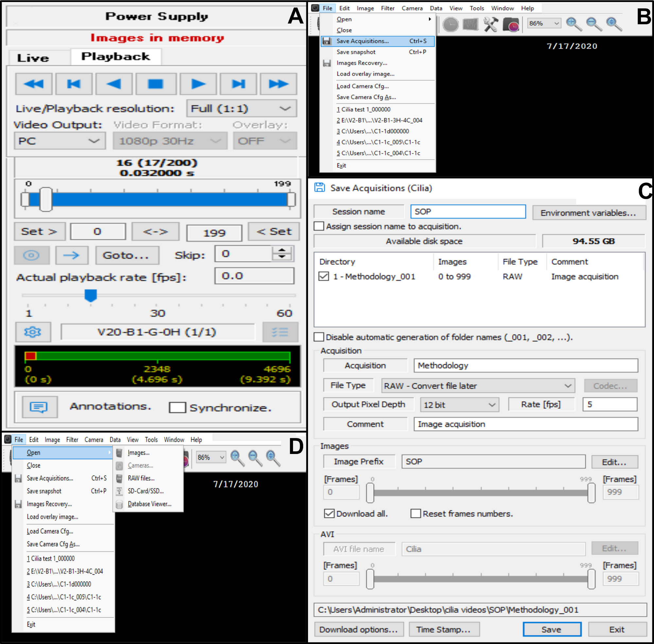Click the fast rewind playback button
This screenshot has height=644, width=654.
click(x=34, y=84)
